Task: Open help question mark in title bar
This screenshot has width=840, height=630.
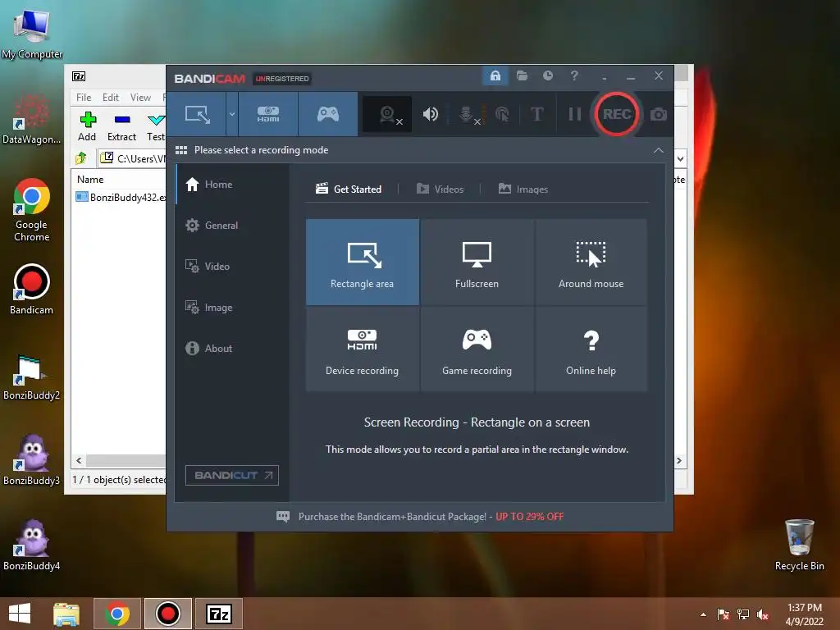Action: (x=573, y=75)
